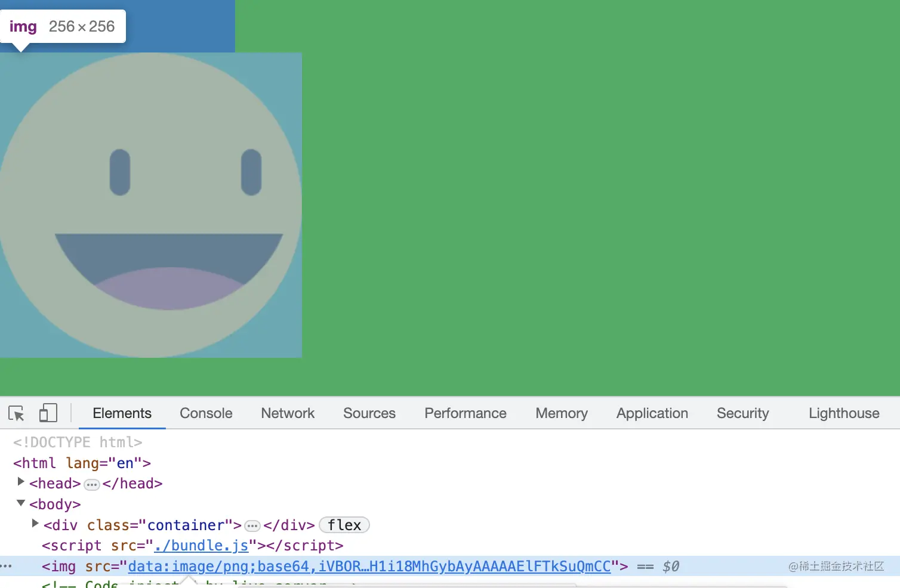The image size is (900, 588).
Task: Open the Security tab
Action: click(x=743, y=413)
